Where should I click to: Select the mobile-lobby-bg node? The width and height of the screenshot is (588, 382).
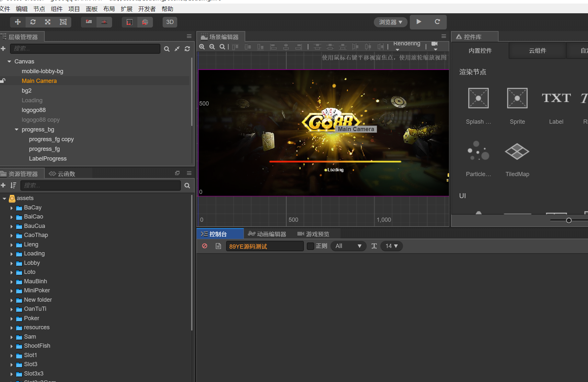[x=42, y=71]
